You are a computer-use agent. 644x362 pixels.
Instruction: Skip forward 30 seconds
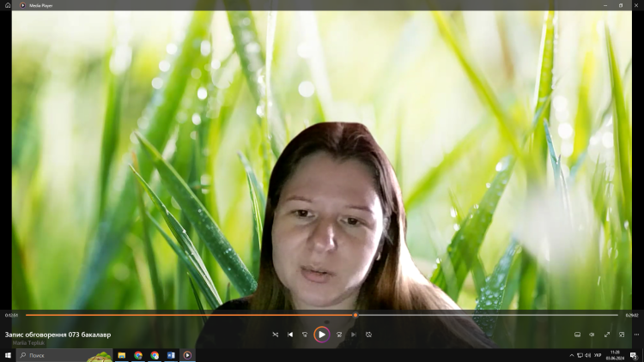[x=339, y=335]
